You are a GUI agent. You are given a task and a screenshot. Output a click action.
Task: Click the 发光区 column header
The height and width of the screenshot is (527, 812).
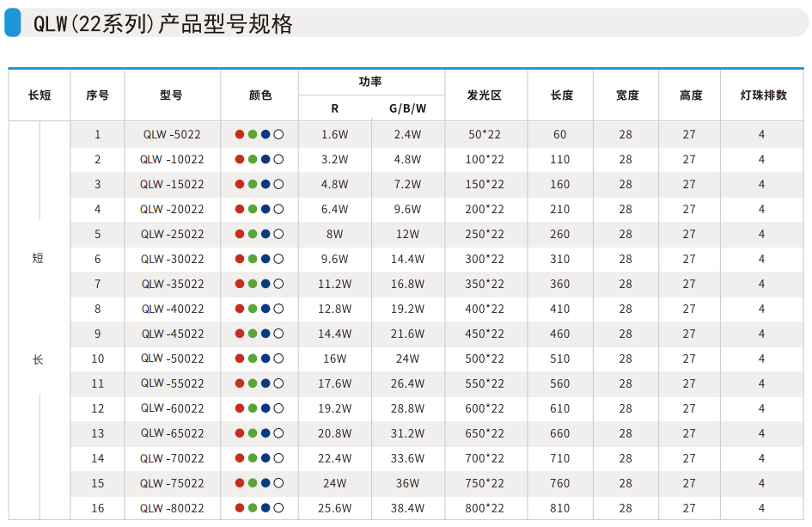click(485, 95)
